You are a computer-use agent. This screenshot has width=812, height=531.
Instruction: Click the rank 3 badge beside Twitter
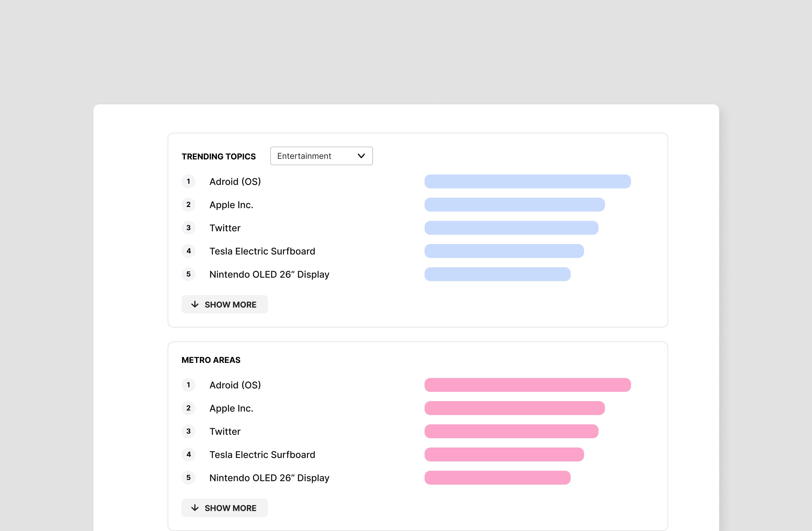pyautogui.click(x=188, y=228)
